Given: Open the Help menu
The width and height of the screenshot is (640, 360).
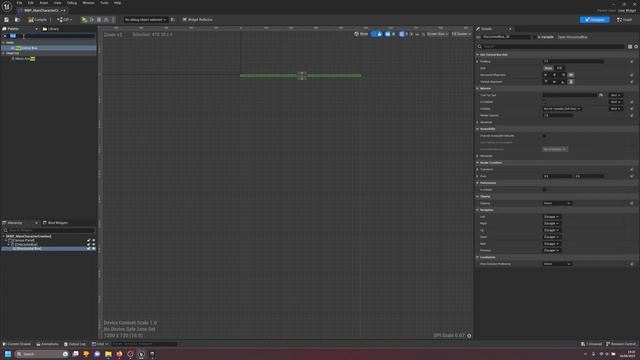Looking at the screenshot, I should (x=118, y=3).
